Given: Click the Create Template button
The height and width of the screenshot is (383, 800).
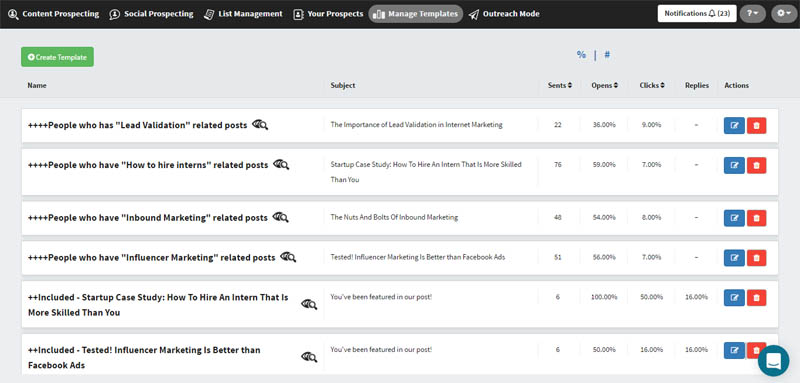Looking at the screenshot, I should [x=57, y=57].
